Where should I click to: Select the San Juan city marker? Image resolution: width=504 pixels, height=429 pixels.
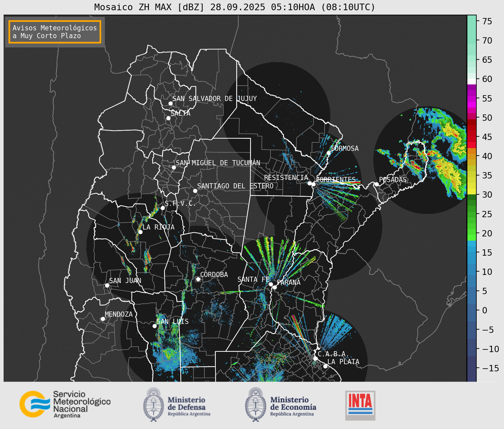point(107,285)
